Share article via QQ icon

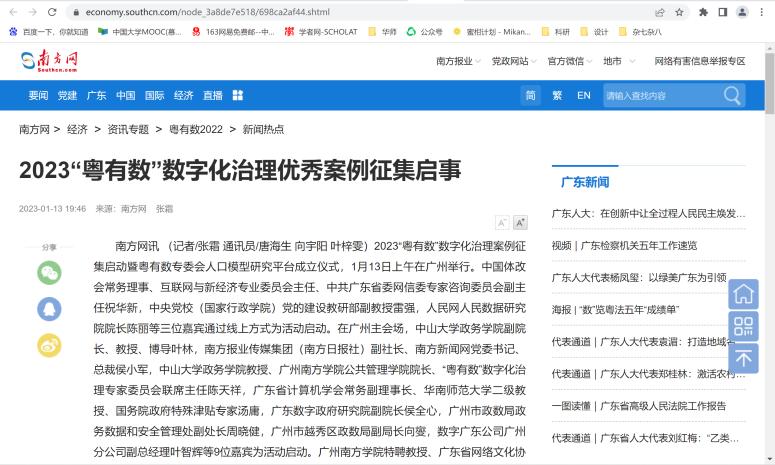(49, 308)
